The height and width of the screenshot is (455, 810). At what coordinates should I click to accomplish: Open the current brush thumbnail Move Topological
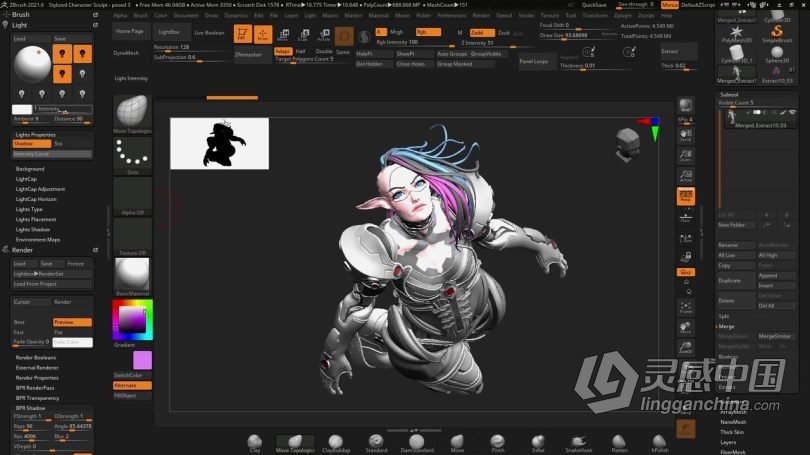pyautogui.click(x=132, y=113)
